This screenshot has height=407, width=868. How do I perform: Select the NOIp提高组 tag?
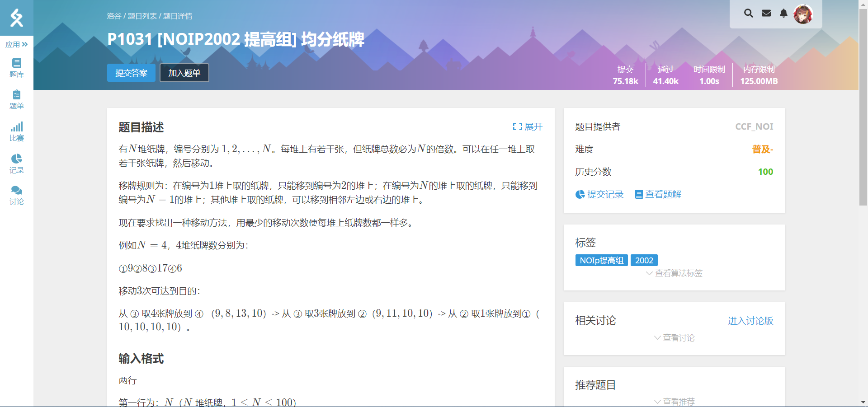[x=601, y=260]
